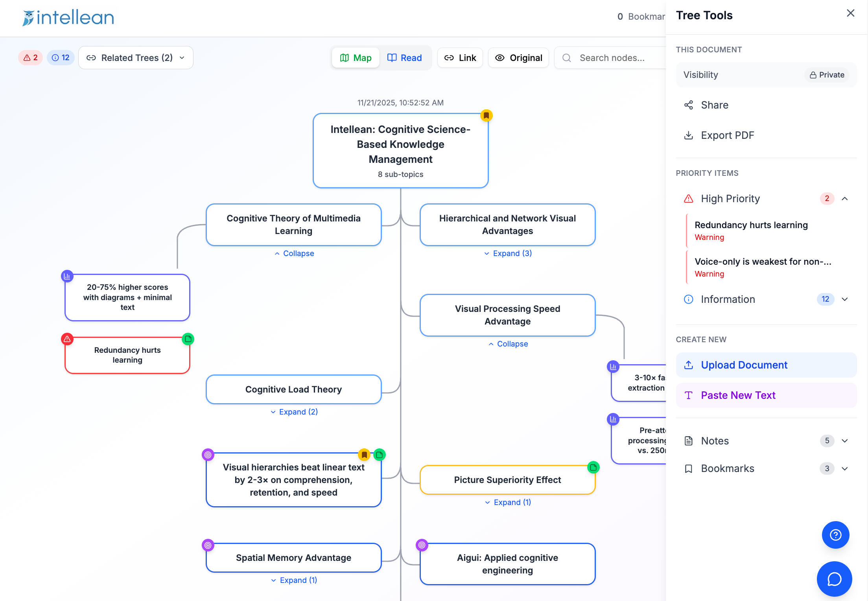Collapse the High Priority section chevron
Image resolution: width=868 pixels, height=601 pixels.
tap(844, 199)
